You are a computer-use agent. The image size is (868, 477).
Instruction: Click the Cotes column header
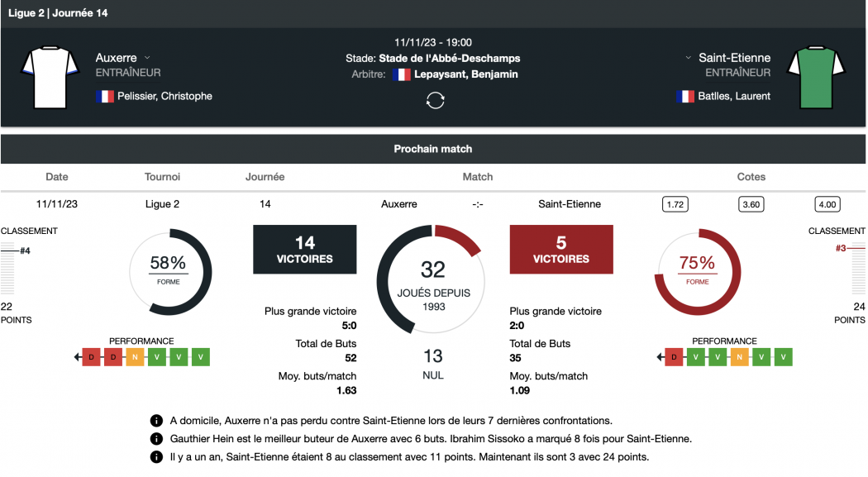751,177
